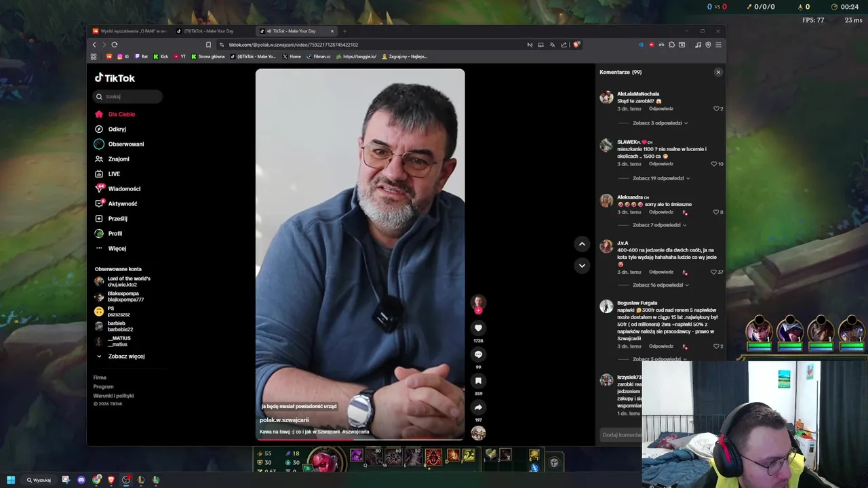Expand Zobacz 19 odpowiedzi

point(661,178)
